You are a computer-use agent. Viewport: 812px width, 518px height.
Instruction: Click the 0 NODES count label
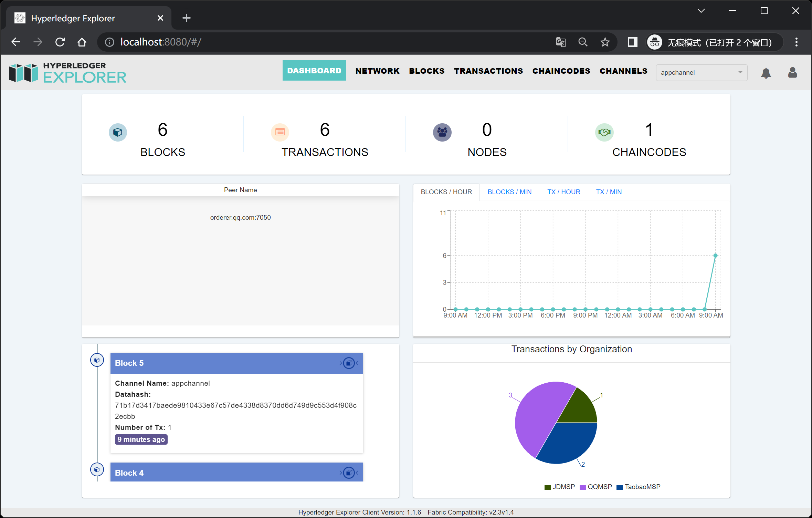pyautogui.click(x=487, y=139)
